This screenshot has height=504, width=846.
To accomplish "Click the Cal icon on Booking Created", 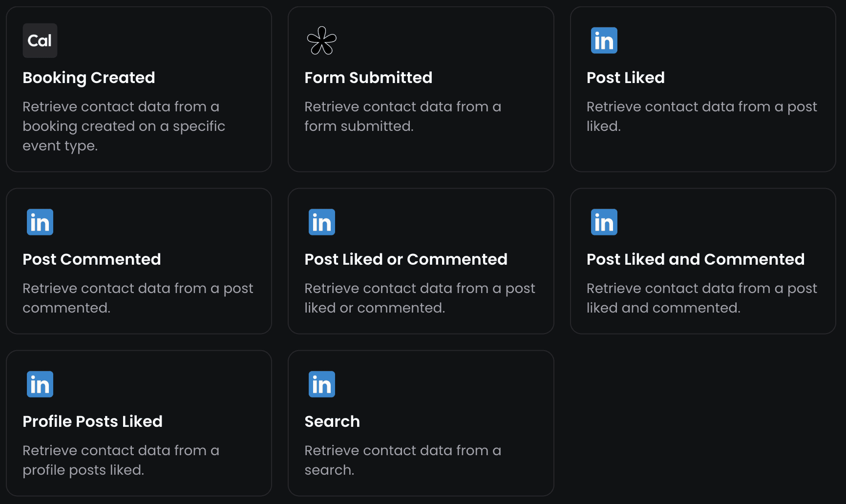I will pos(40,41).
